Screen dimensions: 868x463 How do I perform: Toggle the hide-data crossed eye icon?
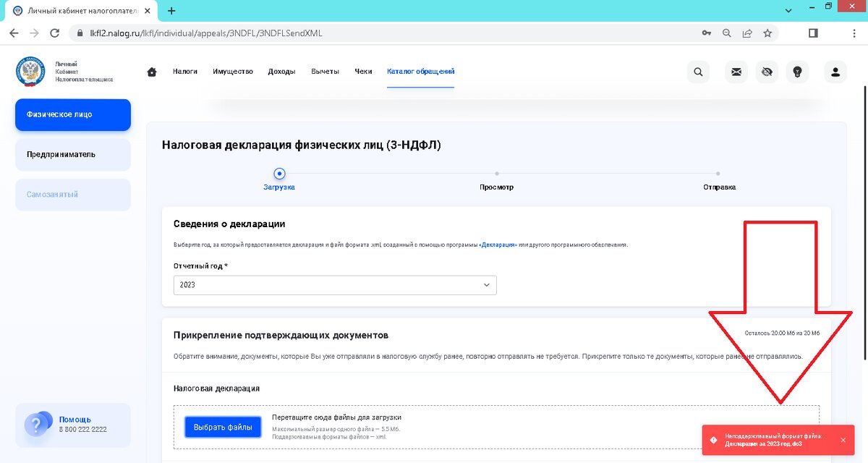pyautogui.click(x=767, y=72)
